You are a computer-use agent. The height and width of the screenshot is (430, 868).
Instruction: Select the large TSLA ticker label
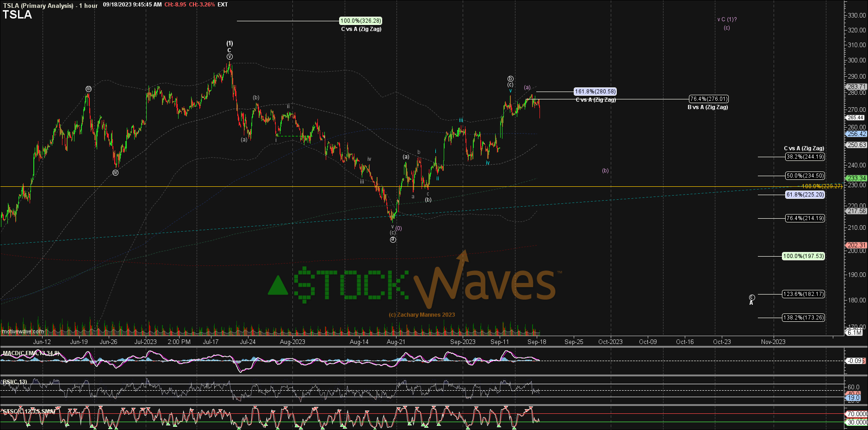[18, 15]
